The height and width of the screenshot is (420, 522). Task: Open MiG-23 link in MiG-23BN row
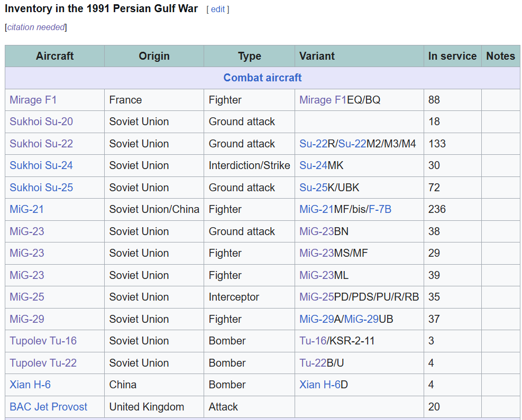pyautogui.click(x=26, y=231)
